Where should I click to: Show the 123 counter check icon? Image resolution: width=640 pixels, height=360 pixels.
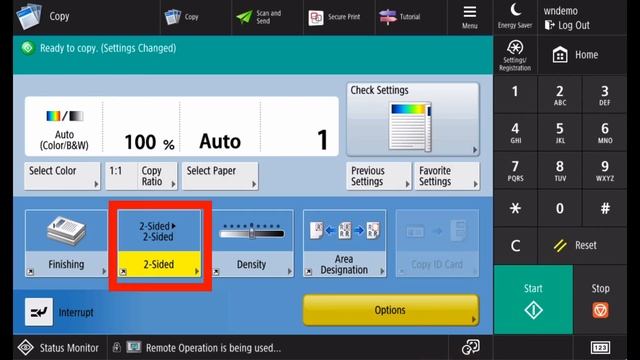[600, 348]
